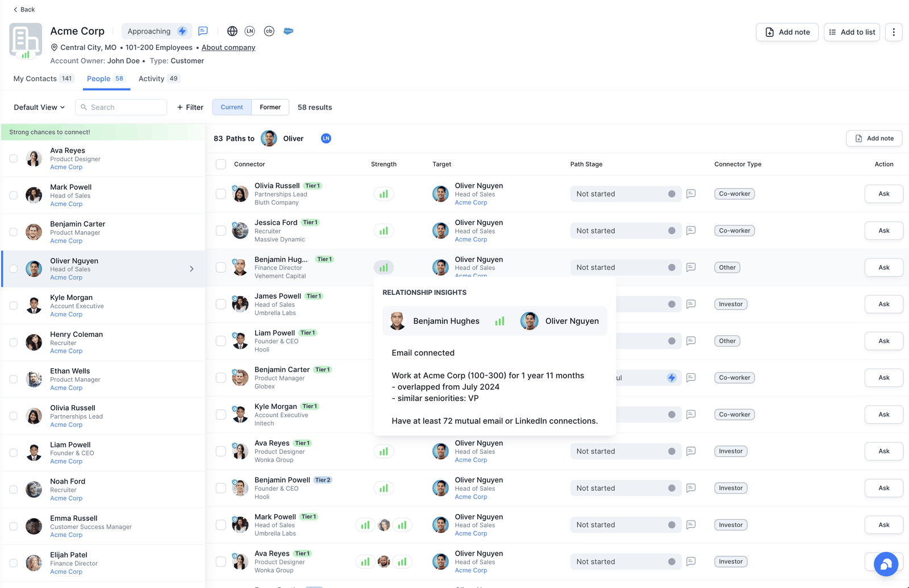Image resolution: width=909 pixels, height=588 pixels.
Task: Open the message bubble icon beside Approaching
Action: [203, 31]
